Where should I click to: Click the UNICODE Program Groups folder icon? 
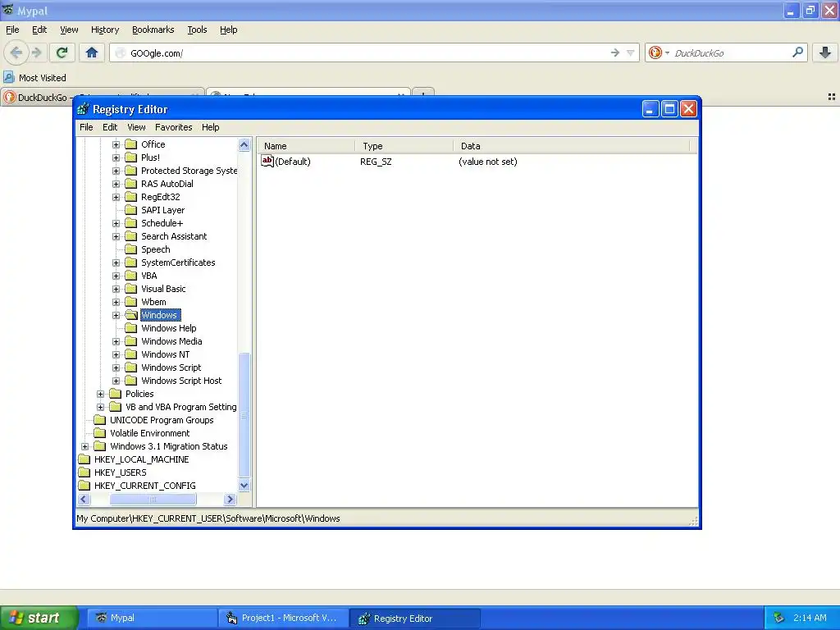click(99, 420)
